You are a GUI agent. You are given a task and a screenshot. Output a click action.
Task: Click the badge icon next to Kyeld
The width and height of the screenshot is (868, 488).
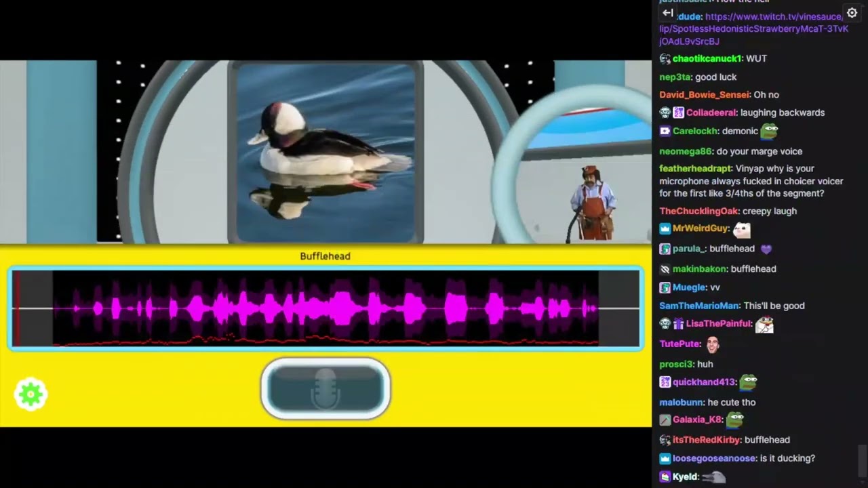pos(665,477)
